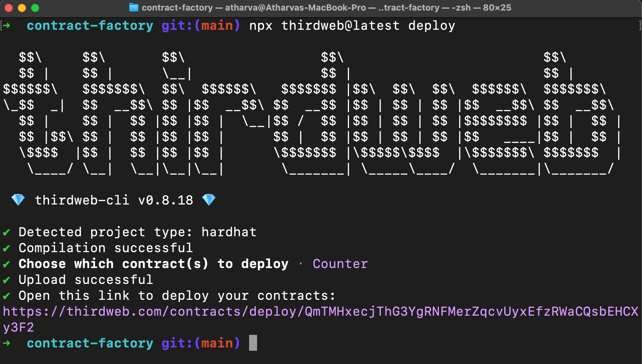This screenshot has height=364, width=642.
Task: Click green checkmark beside 'Open this link'
Action: pyautogui.click(x=6, y=296)
